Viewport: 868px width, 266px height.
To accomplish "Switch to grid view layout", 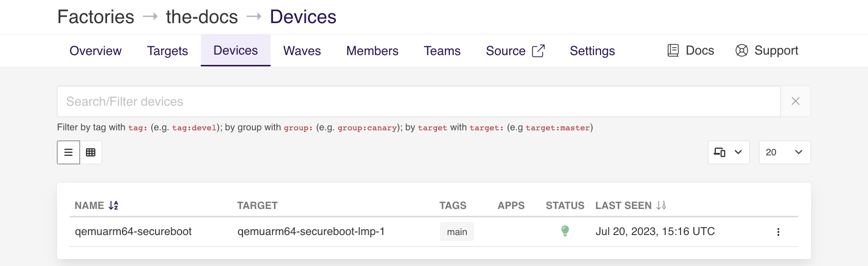I will click(x=91, y=152).
